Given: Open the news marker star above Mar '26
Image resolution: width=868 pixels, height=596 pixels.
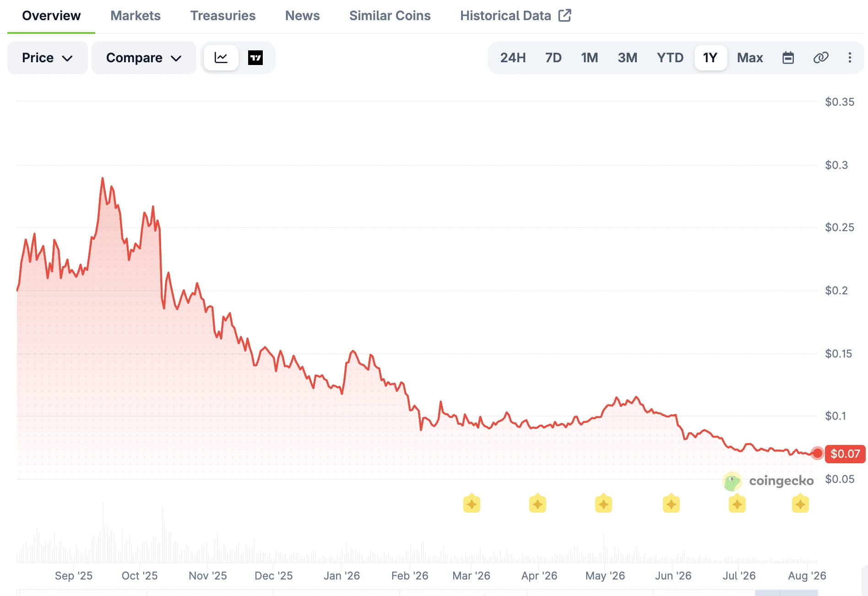Looking at the screenshot, I should click(472, 504).
